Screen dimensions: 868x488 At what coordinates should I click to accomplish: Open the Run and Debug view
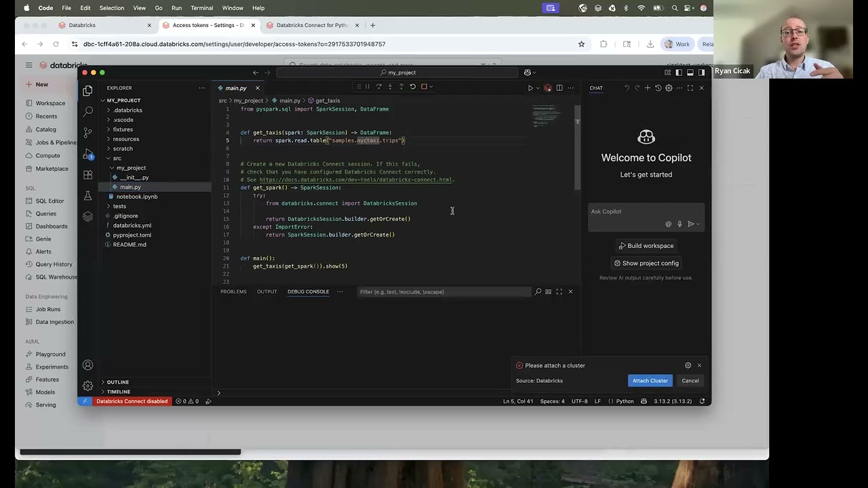click(87, 154)
